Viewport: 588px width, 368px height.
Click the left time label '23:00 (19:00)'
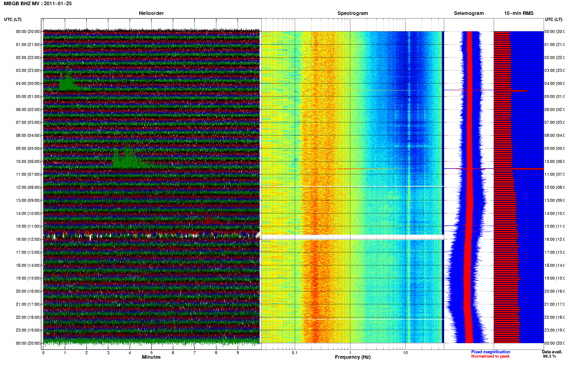[x=28, y=330]
